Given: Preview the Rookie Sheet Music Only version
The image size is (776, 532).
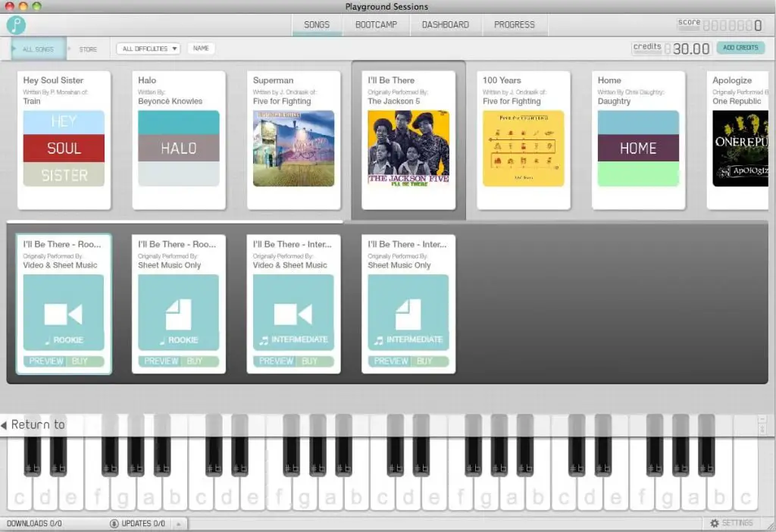Looking at the screenshot, I should coord(161,361).
